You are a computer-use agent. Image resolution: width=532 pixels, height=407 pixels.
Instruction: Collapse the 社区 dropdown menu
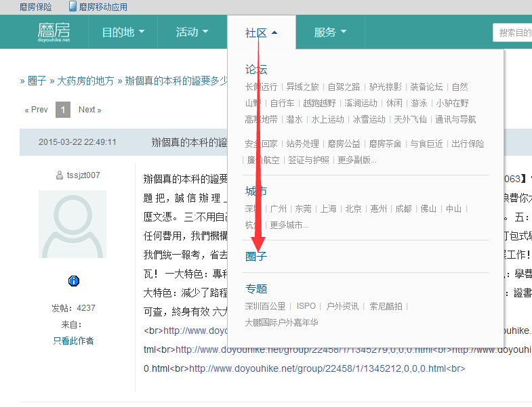pyautogui.click(x=261, y=33)
